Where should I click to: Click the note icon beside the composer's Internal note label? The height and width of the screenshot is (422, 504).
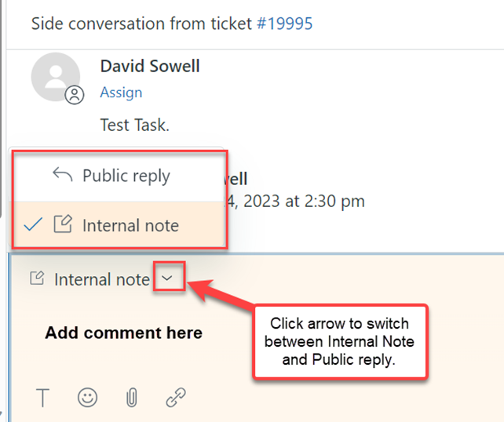click(x=36, y=278)
